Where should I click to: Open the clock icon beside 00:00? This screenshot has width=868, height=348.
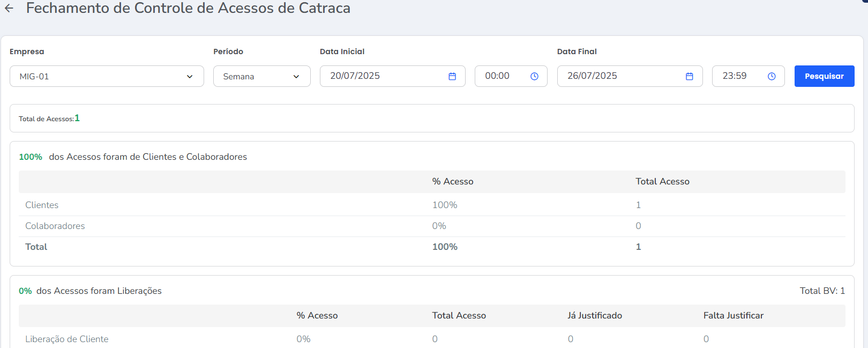(534, 77)
